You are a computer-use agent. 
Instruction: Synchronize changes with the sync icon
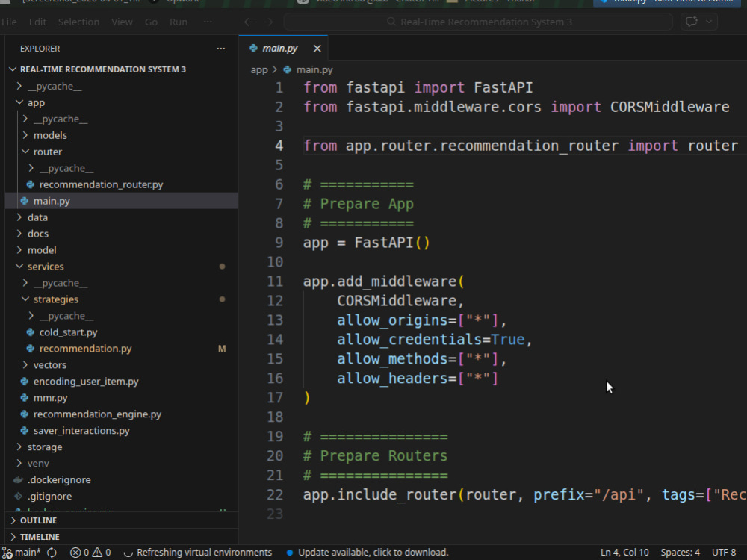(52, 553)
